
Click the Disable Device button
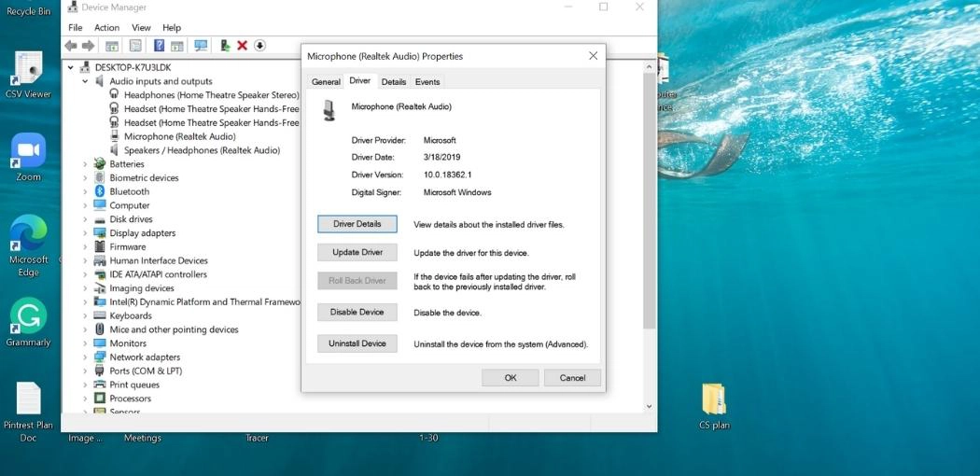click(x=357, y=312)
